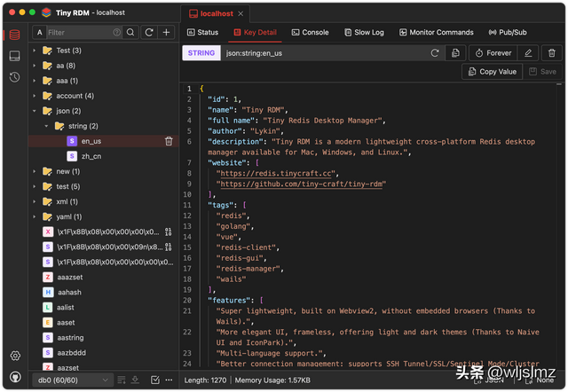
Task: Expand the yaml (1) folder
Action: click(x=35, y=216)
